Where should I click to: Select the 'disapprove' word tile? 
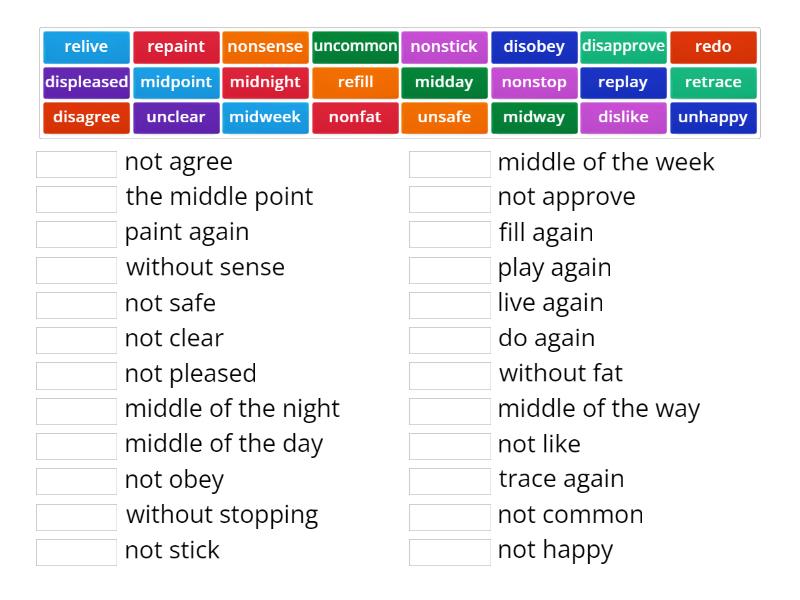click(x=624, y=46)
